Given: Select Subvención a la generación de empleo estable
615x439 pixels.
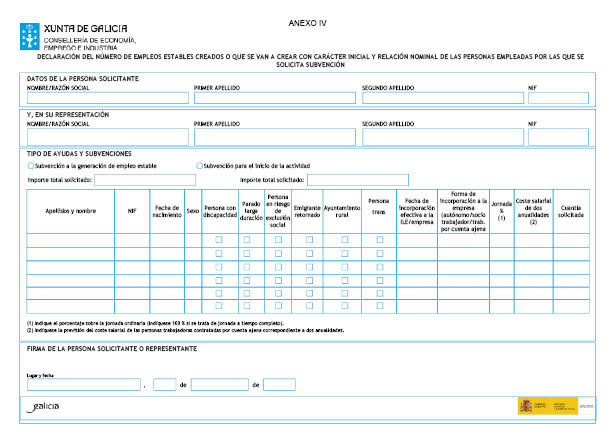Looking at the screenshot, I should tap(31, 166).
